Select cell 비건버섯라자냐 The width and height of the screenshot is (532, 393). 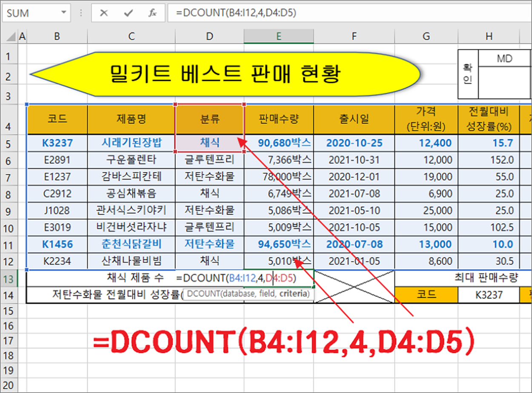(131, 227)
